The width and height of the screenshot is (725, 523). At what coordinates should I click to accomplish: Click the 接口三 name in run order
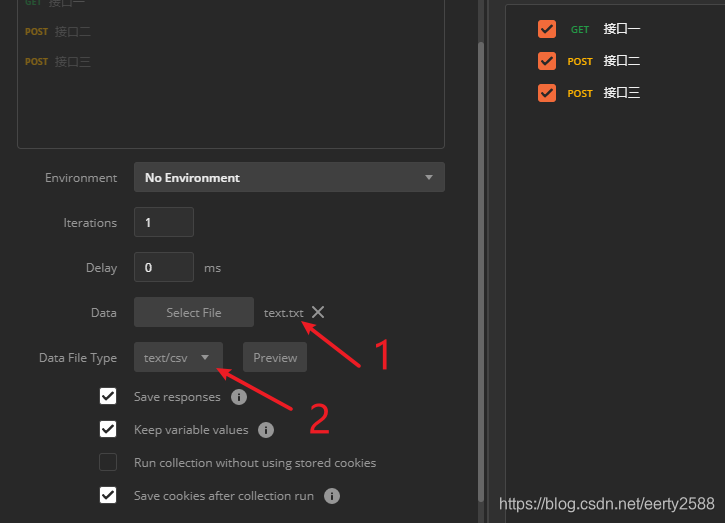point(621,93)
